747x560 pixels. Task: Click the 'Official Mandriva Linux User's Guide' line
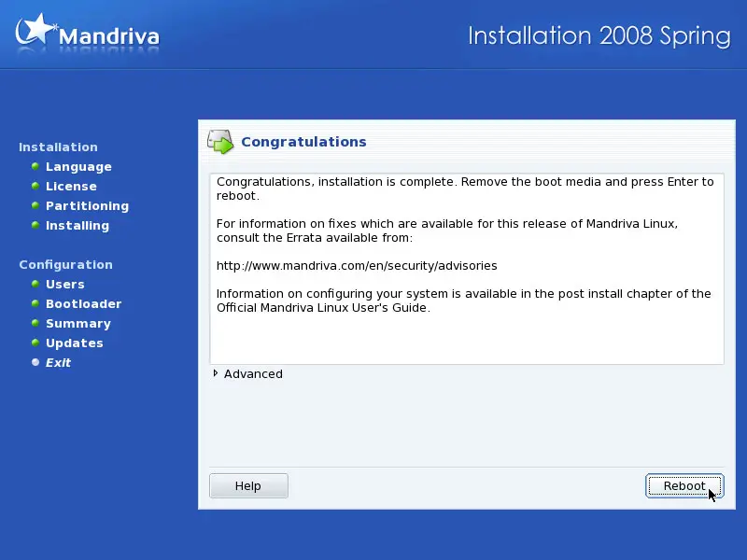(x=323, y=308)
